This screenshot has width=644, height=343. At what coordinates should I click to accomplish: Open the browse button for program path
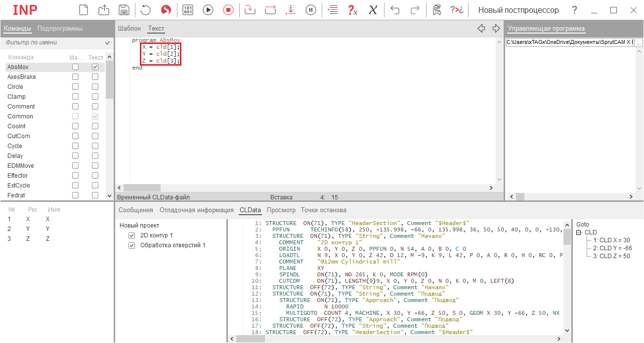[x=639, y=43]
